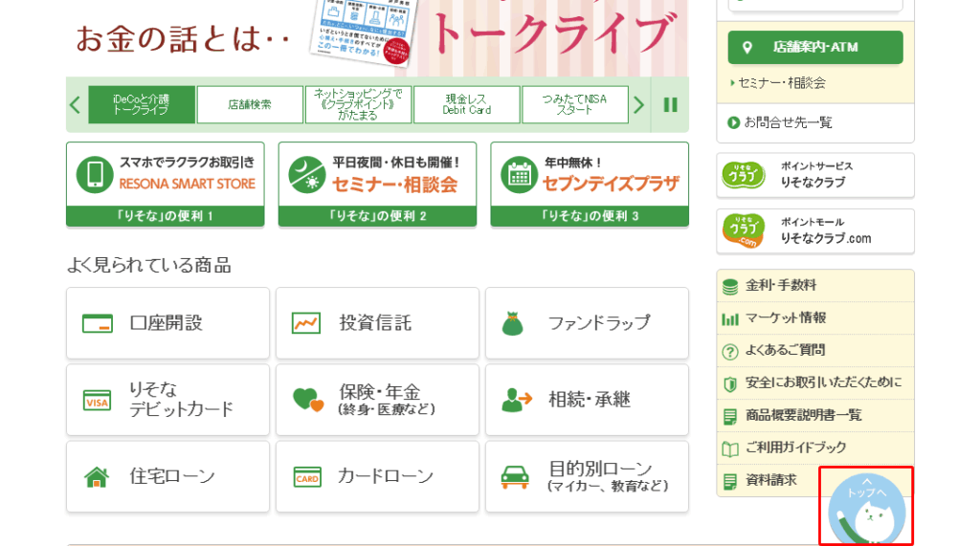This screenshot has width=980, height=546.
Task: Open 投資信託 product tile
Action: (377, 323)
